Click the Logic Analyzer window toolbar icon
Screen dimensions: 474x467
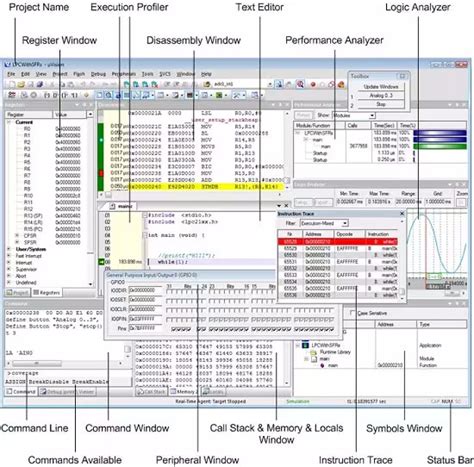(x=219, y=95)
